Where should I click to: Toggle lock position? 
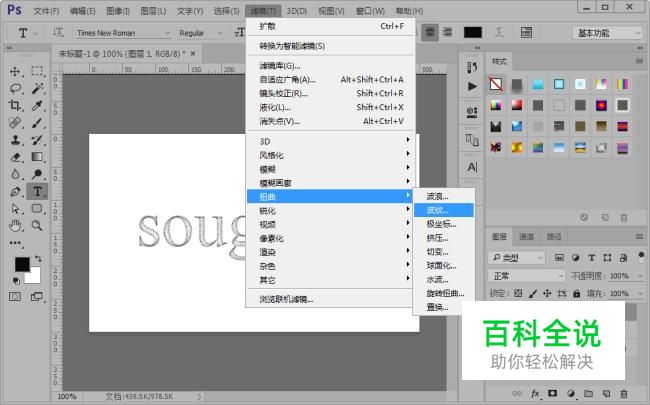(x=547, y=293)
